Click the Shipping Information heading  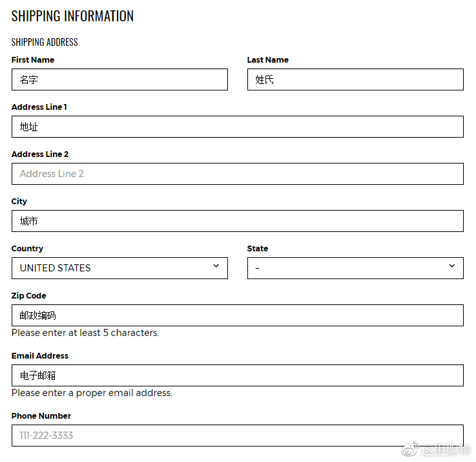pyautogui.click(x=72, y=16)
